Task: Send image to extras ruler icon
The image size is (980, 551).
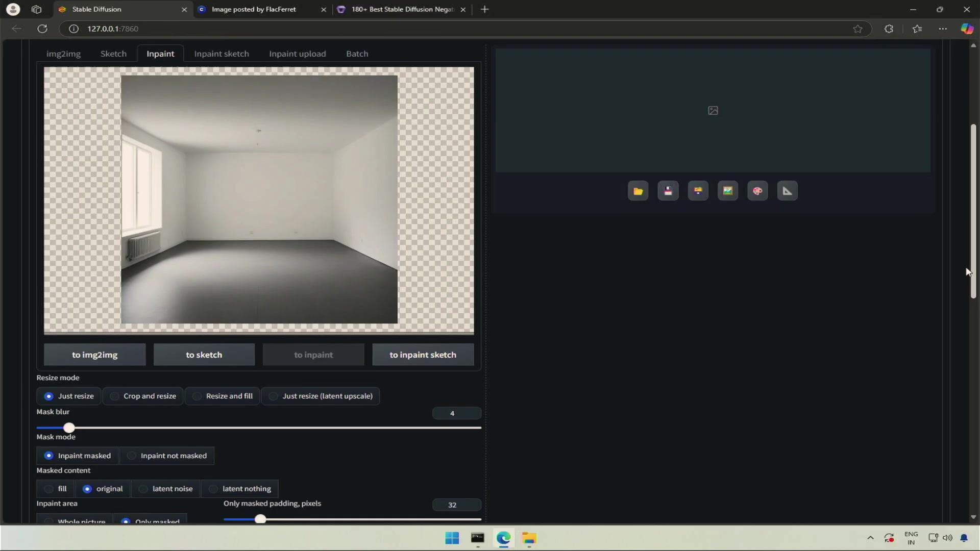Action: tap(787, 191)
